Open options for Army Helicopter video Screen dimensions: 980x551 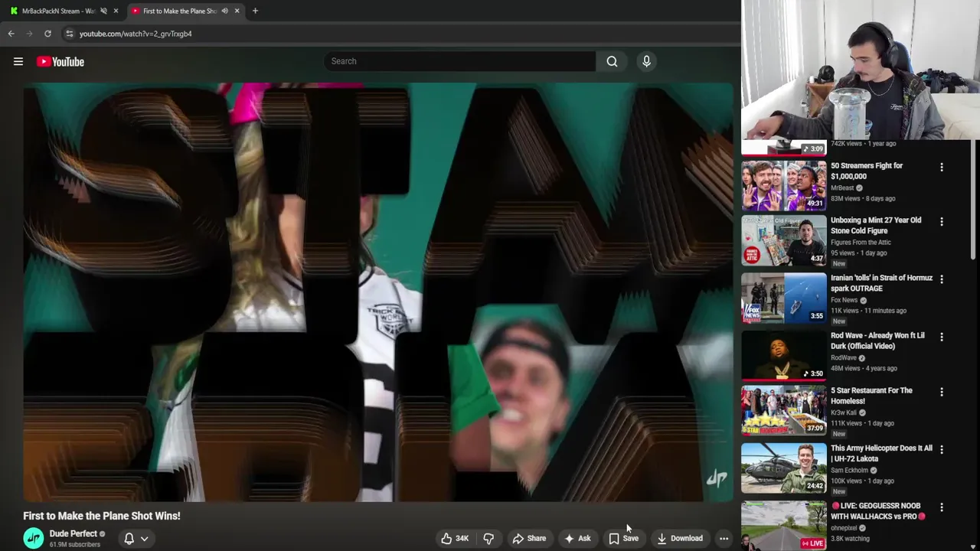pyautogui.click(x=942, y=449)
